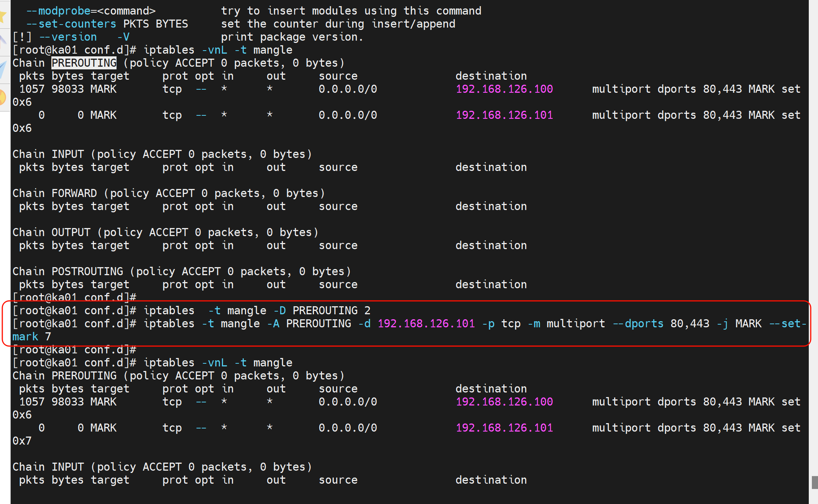Click the --version option text
This screenshot has width=818, height=504.
pos(68,37)
